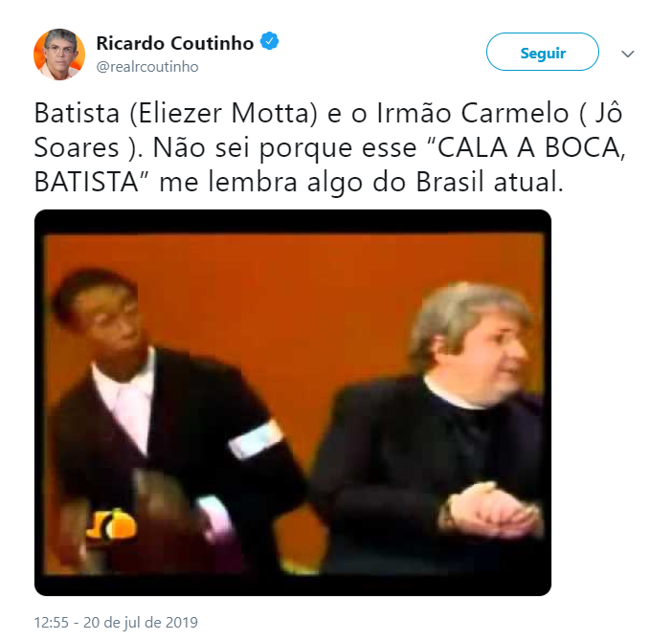The width and height of the screenshot is (672, 640).
Task: Play the embedded video thumbnail
Action: [293, 403]
